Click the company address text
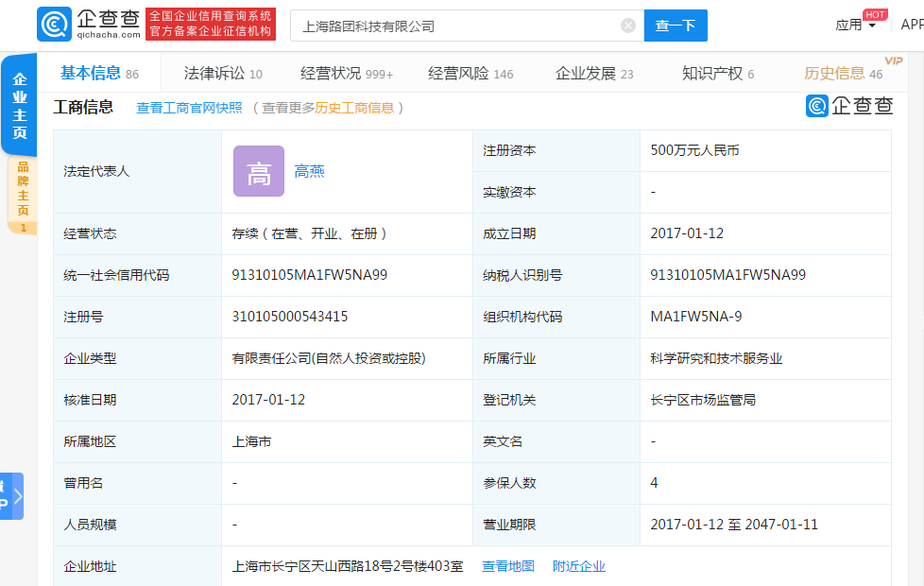This screenshot has width=924, height=586. 348,566
